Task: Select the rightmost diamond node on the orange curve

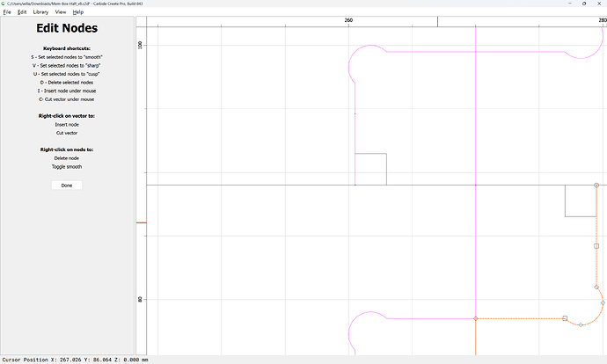Action: click(x=603, y=302)
